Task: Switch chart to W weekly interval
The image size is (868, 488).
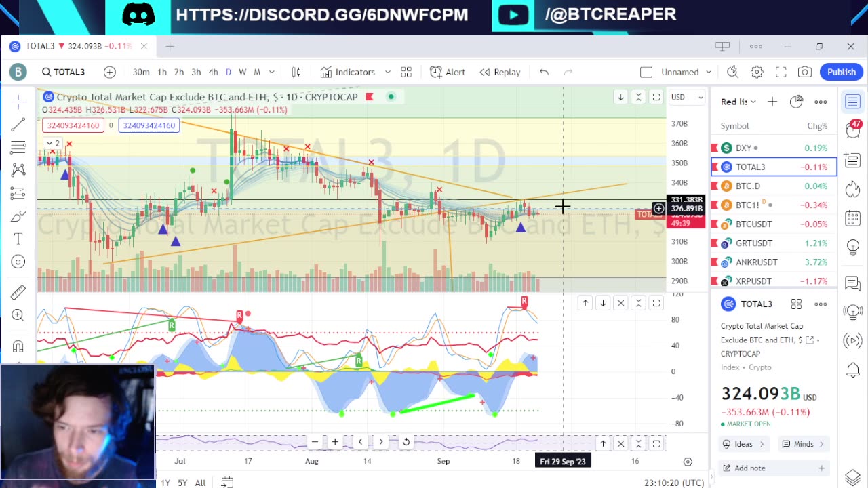Action: [x=242, y=72]
